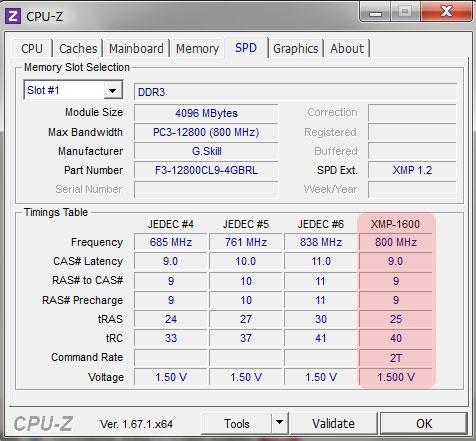Select the 838 MHz frequency cell
This screenshot has width=476, height=441.
321,242
